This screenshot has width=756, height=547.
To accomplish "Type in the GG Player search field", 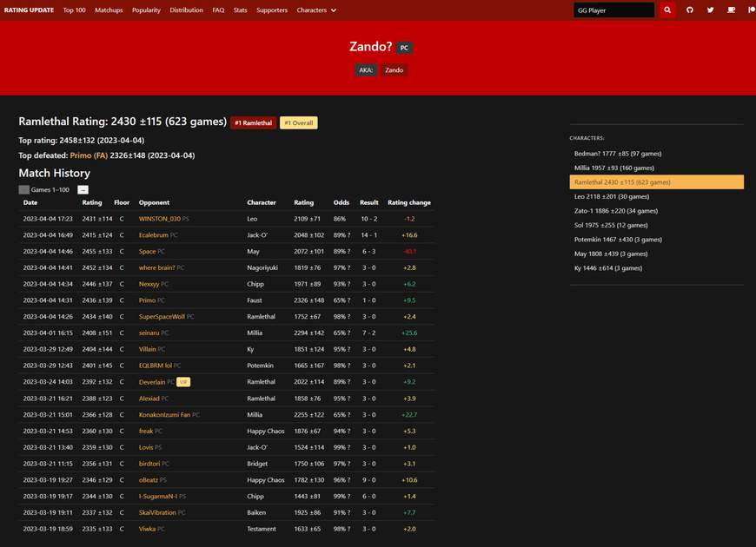I will point(613,10).
